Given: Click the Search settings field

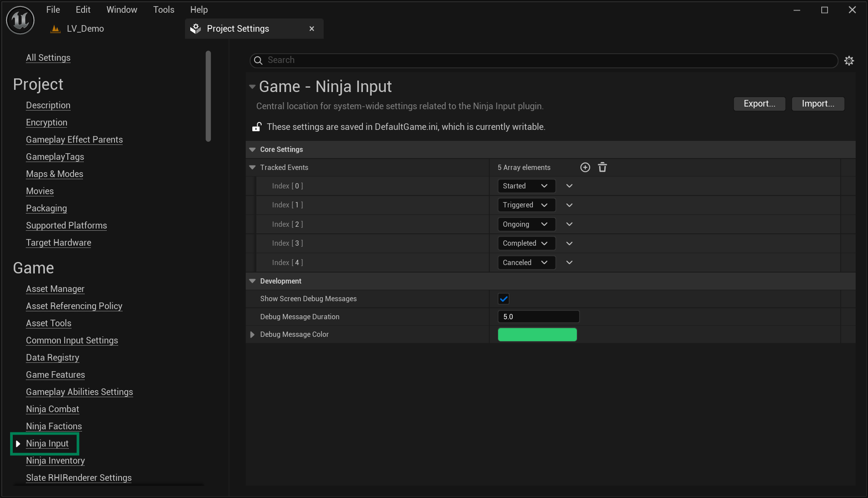Looking at the screenshot, I should pos(543,60).
